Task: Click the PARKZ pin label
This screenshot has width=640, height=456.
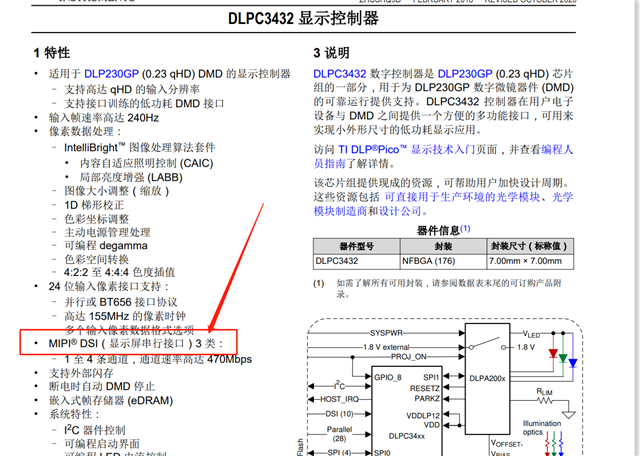Action: tap(427, 398)
